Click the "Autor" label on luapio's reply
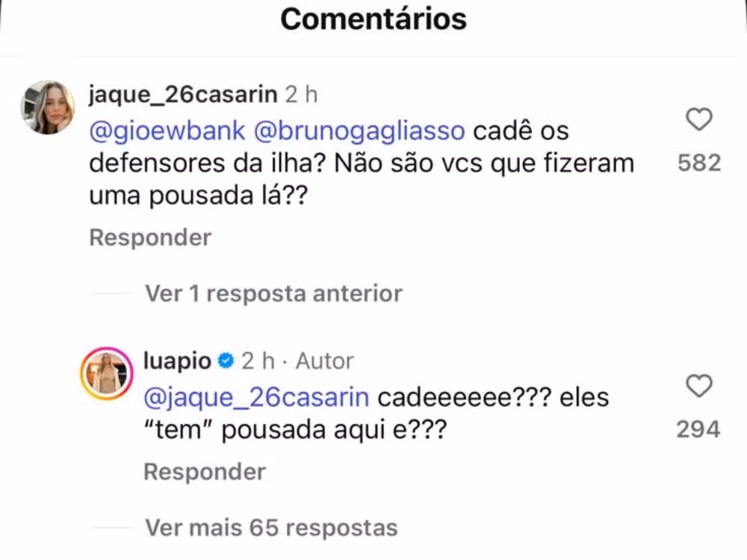Viewport: 747px width, 560px height. (x=325, y=361)
